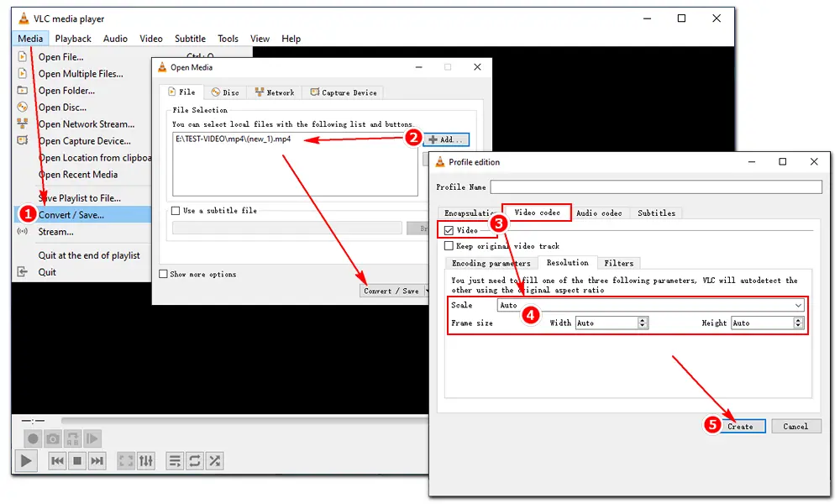840x504 pixels.
Task: Check Use a subtitle file
Action: coord(176,211)
